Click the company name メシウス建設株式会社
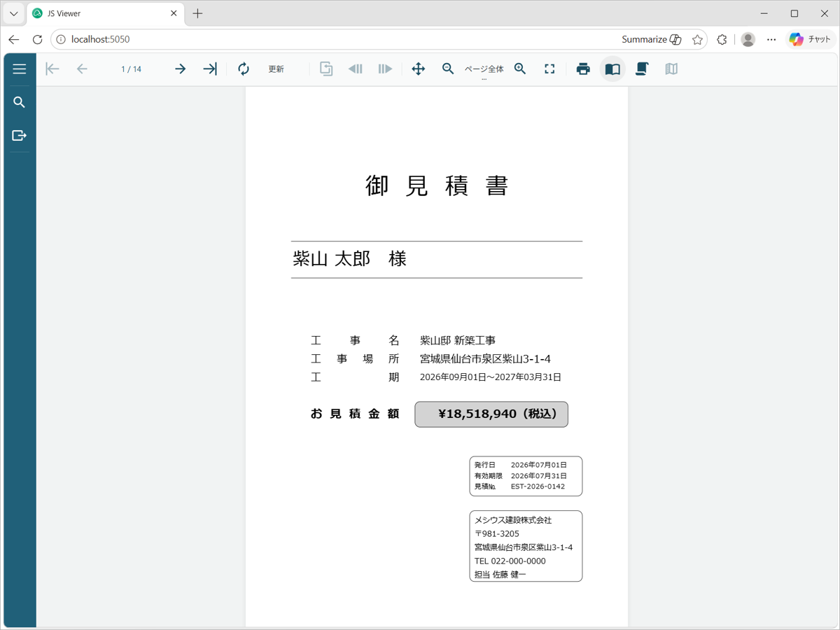Viewport: 840px width, 630px height. click(513, 520)
